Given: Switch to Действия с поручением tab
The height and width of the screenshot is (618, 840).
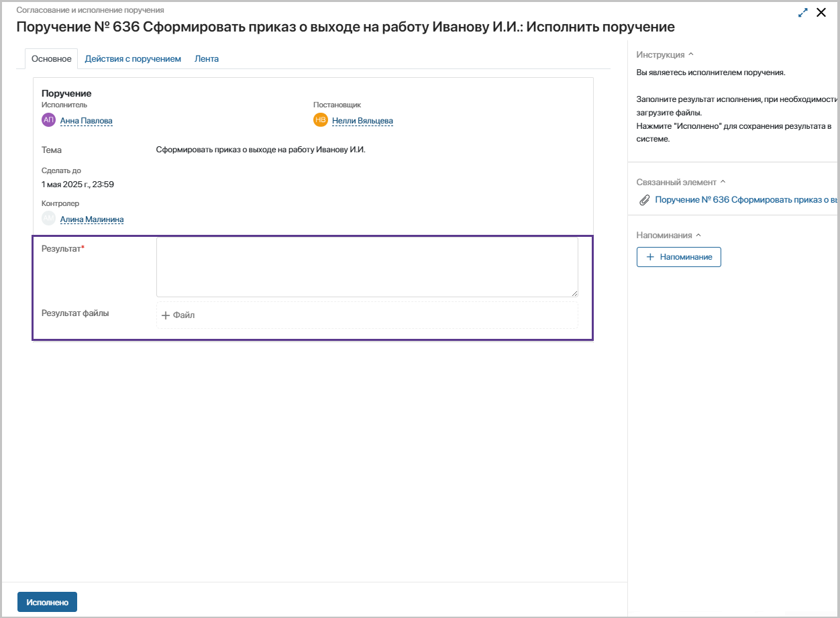Looking at the screenshot, I should click(133, 59).
